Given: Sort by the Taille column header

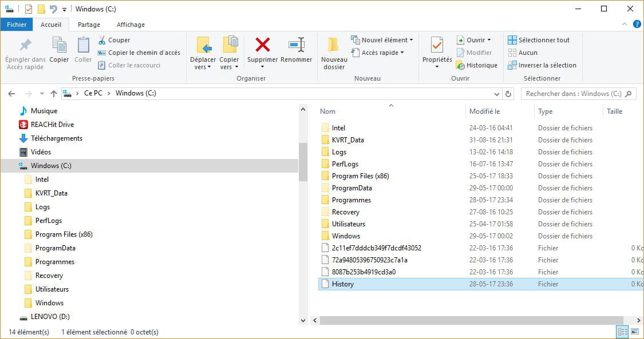Looking at the screenshot, I should [x=614, y=111].
